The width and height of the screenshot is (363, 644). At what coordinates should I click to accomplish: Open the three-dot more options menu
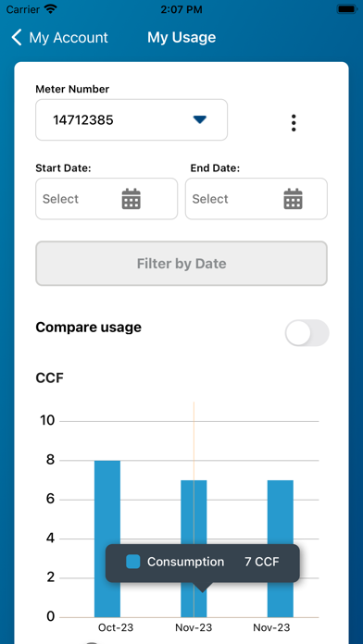(294, 123)
